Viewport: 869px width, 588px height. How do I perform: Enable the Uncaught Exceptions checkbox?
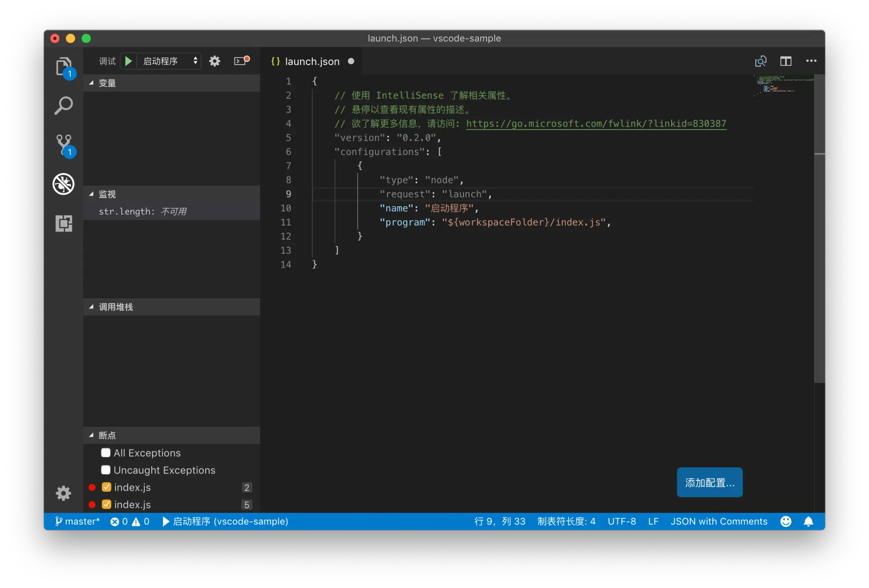tap(106, 470)
